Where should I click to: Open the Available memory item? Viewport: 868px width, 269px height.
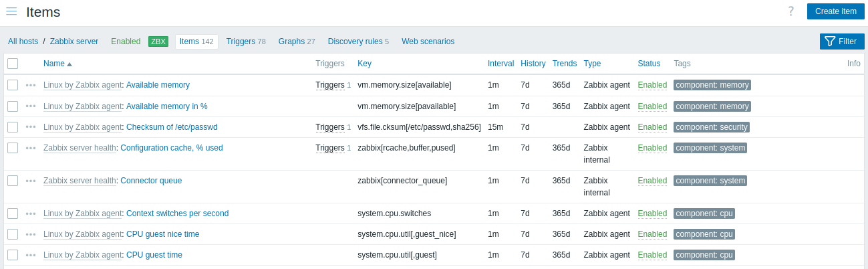point(158,85)
